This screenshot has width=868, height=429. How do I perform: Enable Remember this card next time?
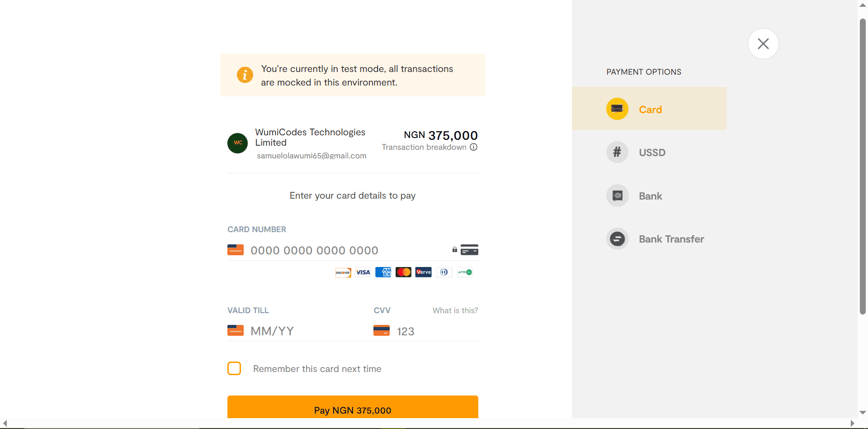point(234,368)
